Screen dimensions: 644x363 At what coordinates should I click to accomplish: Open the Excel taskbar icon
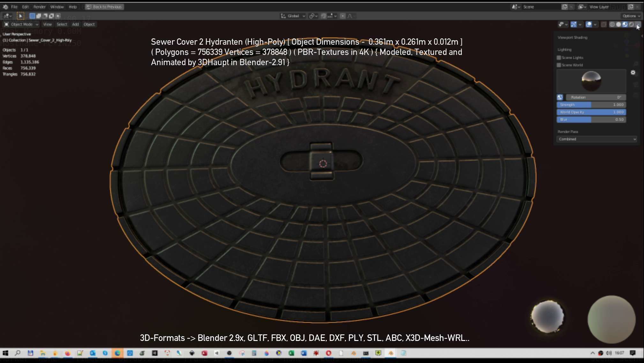(x=291, y=353)
